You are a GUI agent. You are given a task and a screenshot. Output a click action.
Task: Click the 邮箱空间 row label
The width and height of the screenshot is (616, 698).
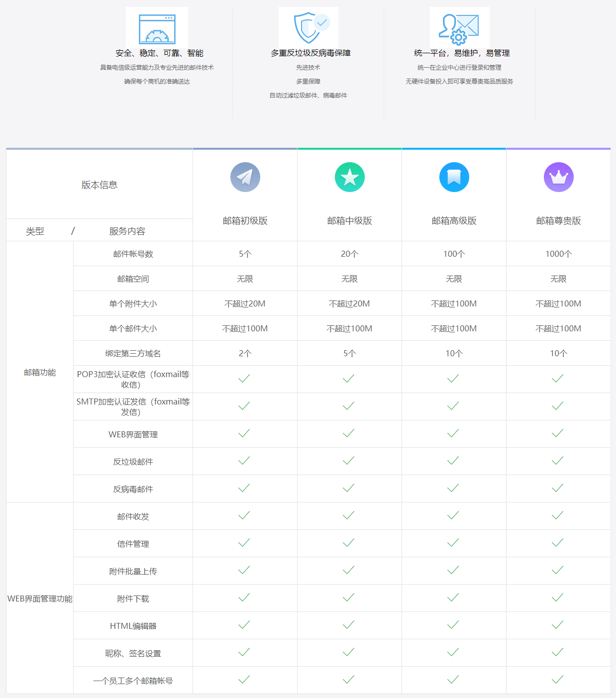click(x=133, y=279)
